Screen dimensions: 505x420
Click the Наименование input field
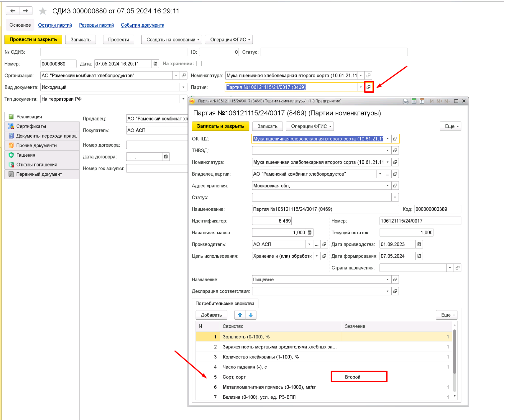tap(325, 209)
